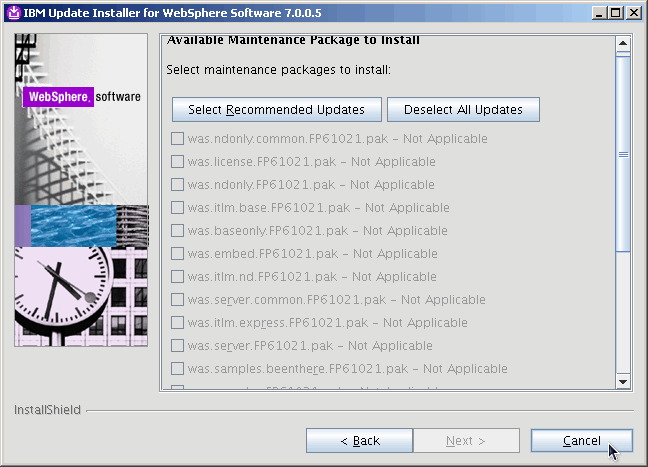This screenshot has height=467, width=648.
Task: Check was.embed.FP61021.pak package box
Action: pos(177,254)
